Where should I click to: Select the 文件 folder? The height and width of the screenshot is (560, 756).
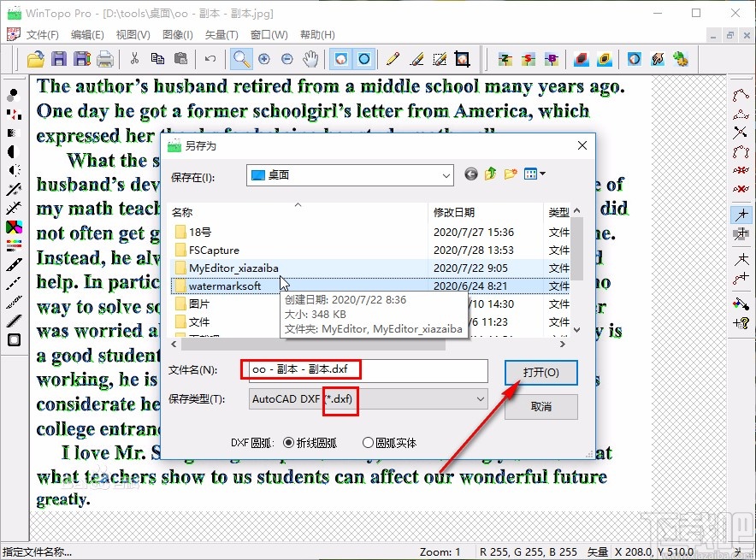[192, 322]
